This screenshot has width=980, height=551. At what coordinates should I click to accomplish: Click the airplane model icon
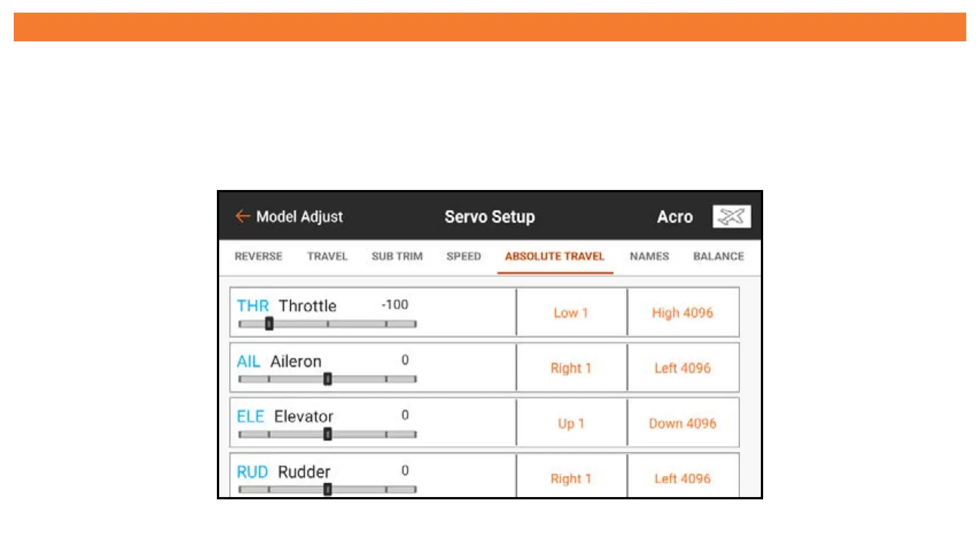click(x=731, y=216)
